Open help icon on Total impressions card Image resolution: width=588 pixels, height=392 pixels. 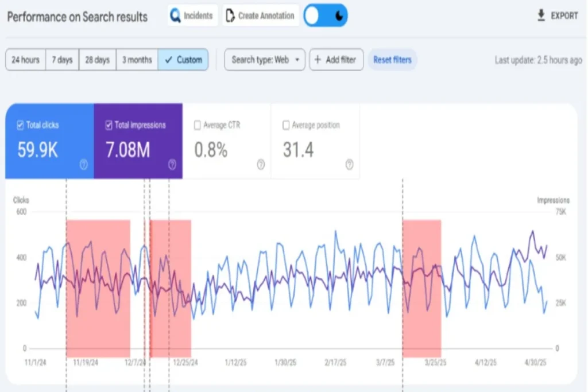[172, 165]
